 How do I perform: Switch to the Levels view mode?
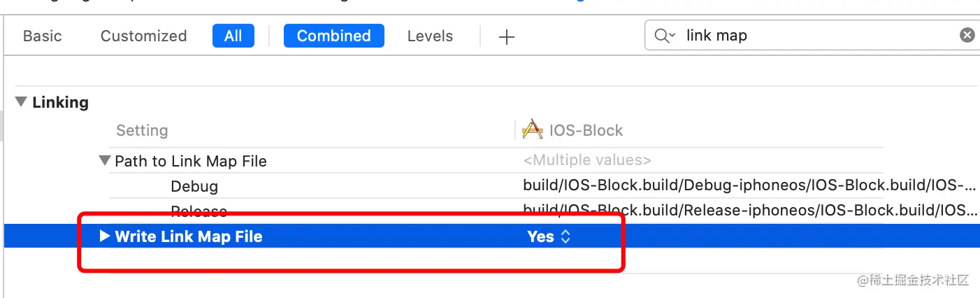[x=430, y=36]
